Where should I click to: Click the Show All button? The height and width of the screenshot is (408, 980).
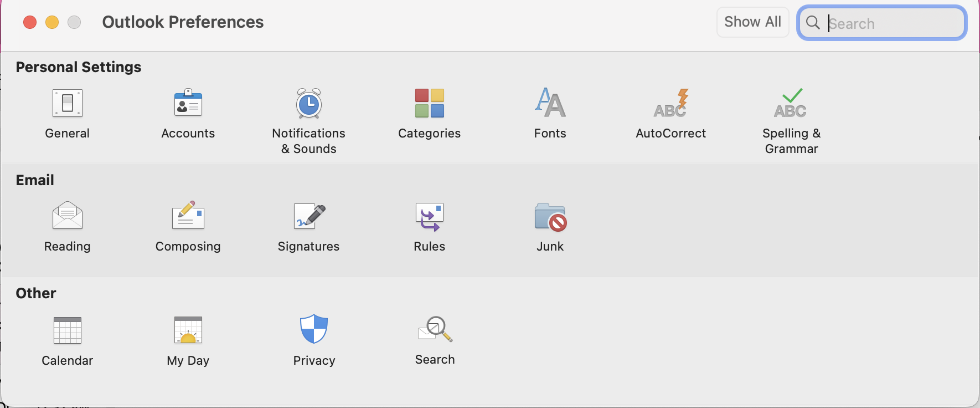(752, 22)
